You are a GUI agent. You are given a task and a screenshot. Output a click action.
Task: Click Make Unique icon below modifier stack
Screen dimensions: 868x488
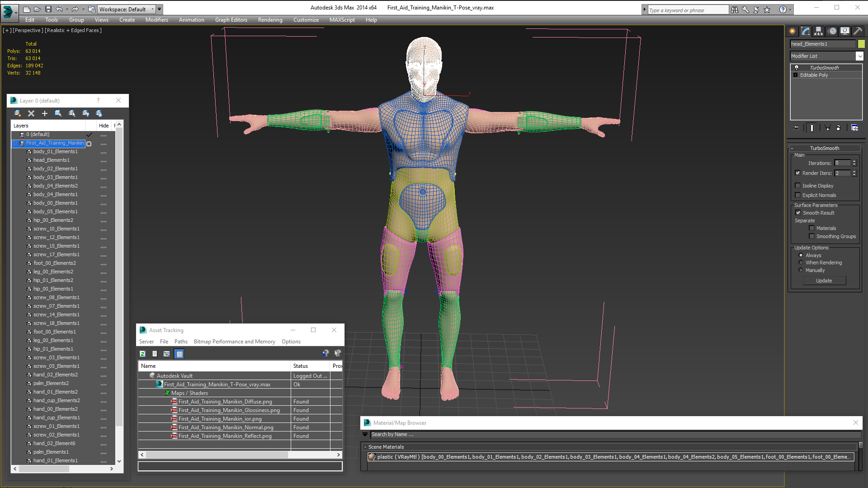point(827,128)
